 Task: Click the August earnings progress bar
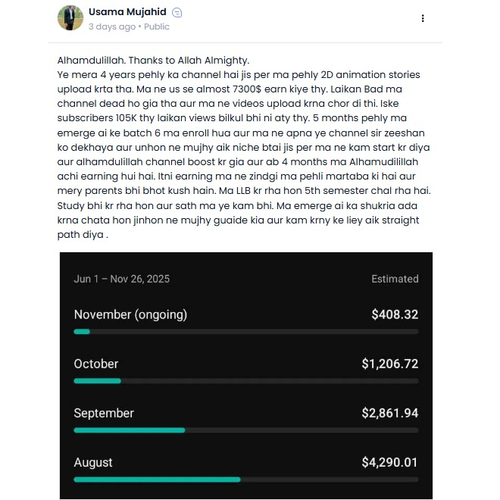(x=246, y=480)
